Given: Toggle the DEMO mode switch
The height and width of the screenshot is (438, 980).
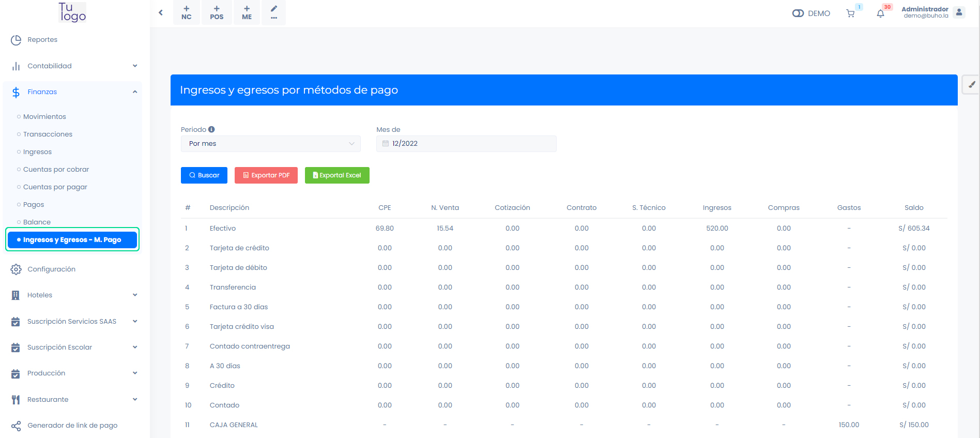Looking at the screenshot, I should click(x=798, y=13).
